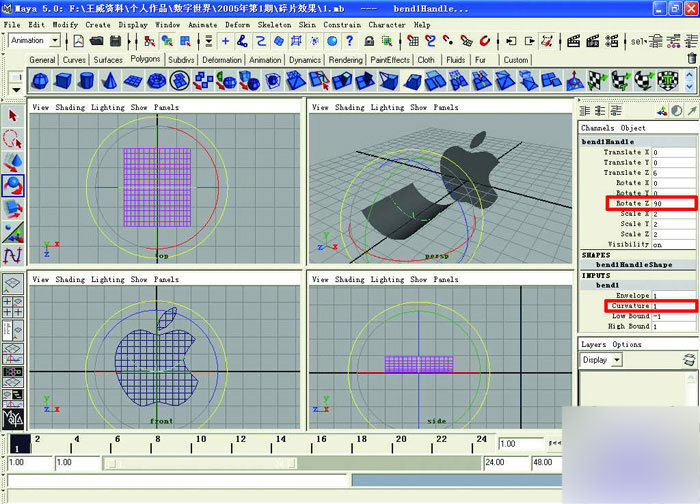Open the File menu

pos(12,25)
